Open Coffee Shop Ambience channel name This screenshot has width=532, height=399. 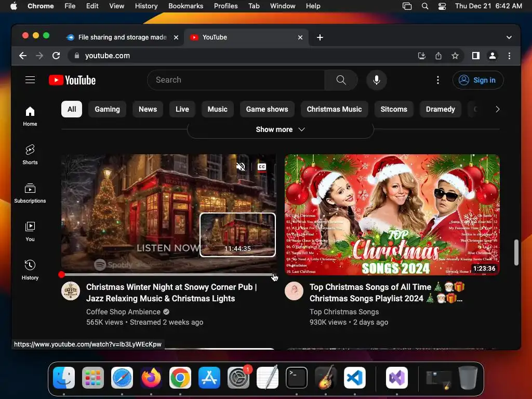click(x=123, y=312)
